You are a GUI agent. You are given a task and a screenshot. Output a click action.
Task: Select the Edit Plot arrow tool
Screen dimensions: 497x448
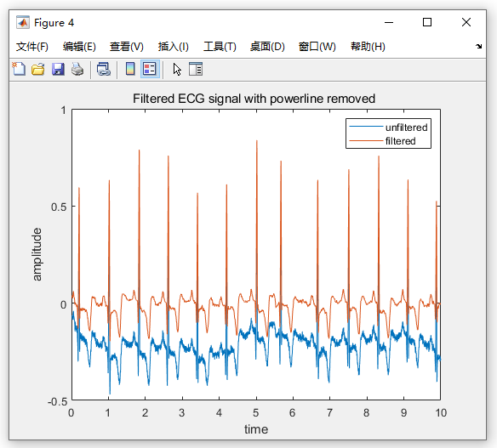(x=177, y=69)
